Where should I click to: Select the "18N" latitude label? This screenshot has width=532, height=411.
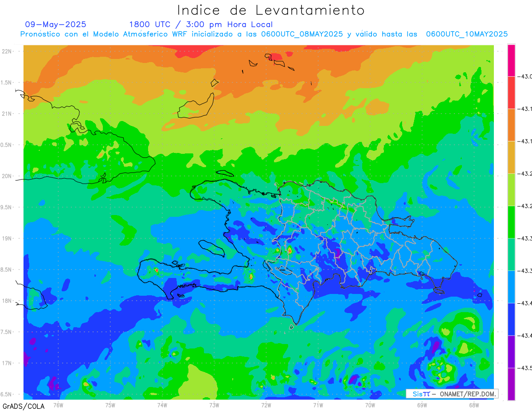(7, 301)
